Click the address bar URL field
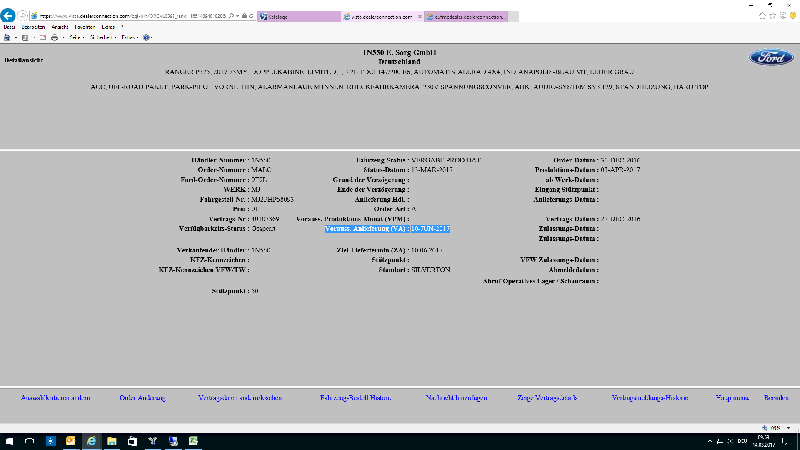The image size is (800, 450). [132, 16]
